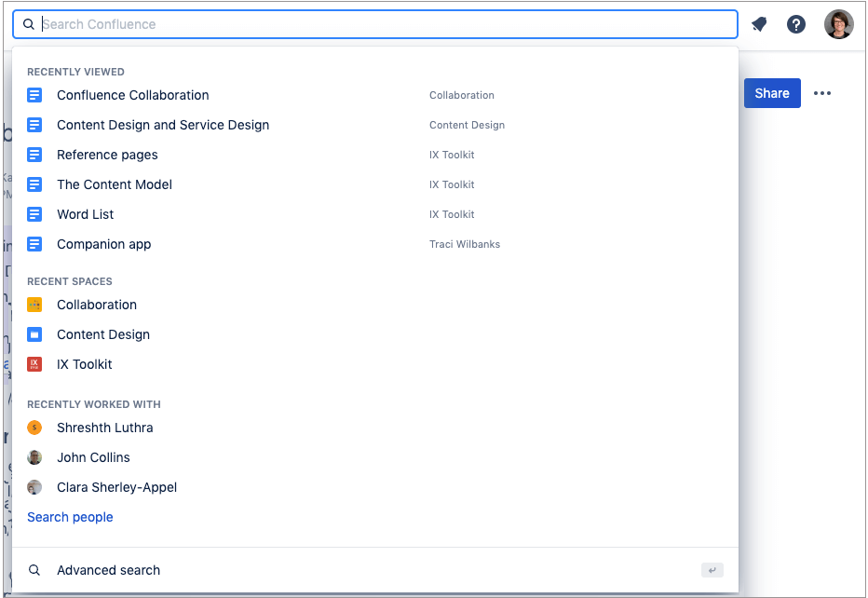868x598 pixels.
Task: Open Shreshth Luthra's profile avatar
Action: coord(35,427)
